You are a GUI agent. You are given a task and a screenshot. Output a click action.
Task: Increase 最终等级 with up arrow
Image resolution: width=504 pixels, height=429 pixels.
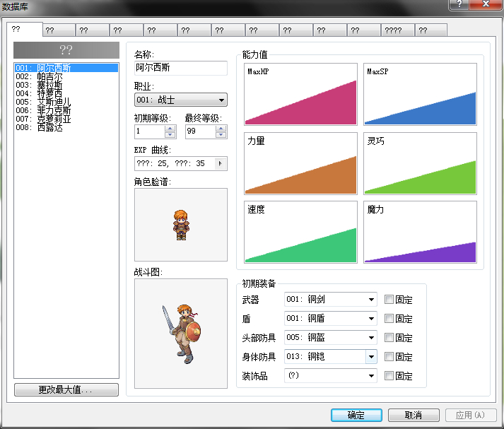(221, 129)
